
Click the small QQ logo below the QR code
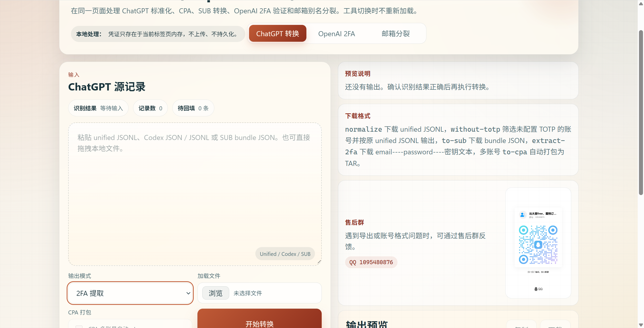pyautogui.click(x=538, y=289)
